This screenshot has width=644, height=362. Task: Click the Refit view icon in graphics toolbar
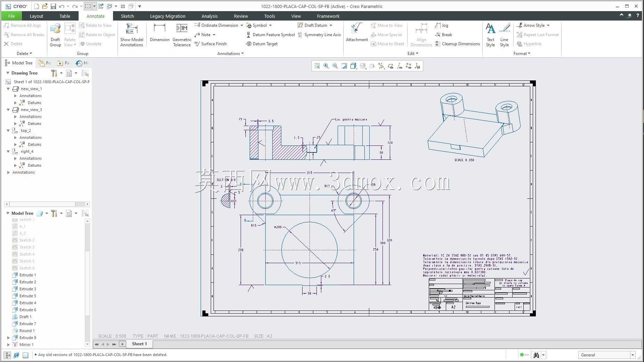pyautogui.click(x=317, y=66)
